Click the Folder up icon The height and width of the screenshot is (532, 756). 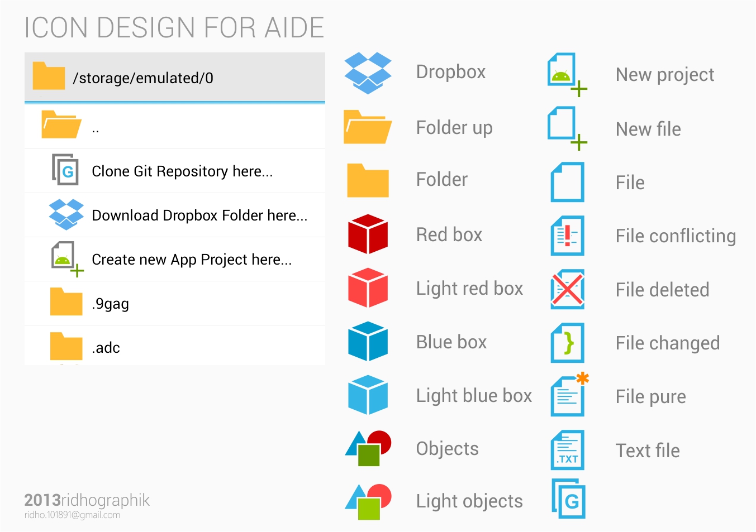pyautogui.click(x=367, y=127)
